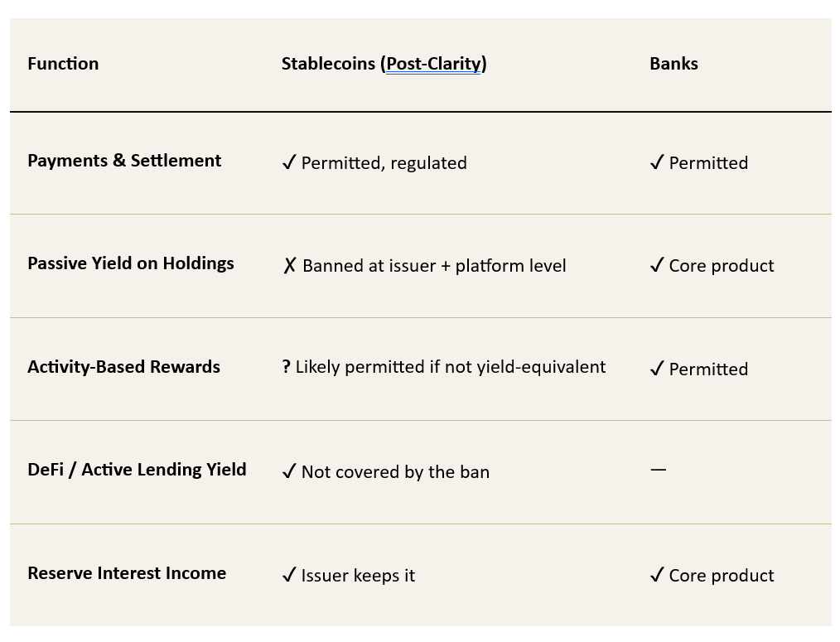Click the Function column header
Viewport: 840px width, 642px height.
click(x=63, y=64)
